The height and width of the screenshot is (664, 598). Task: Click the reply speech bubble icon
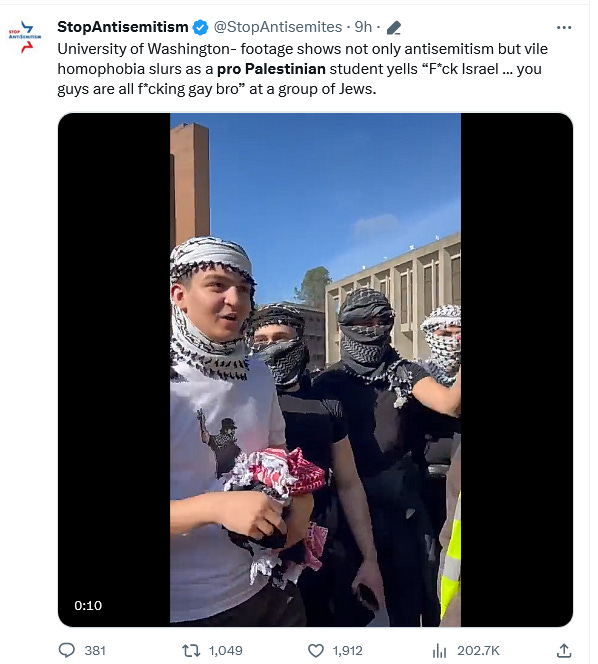(66, 650)
